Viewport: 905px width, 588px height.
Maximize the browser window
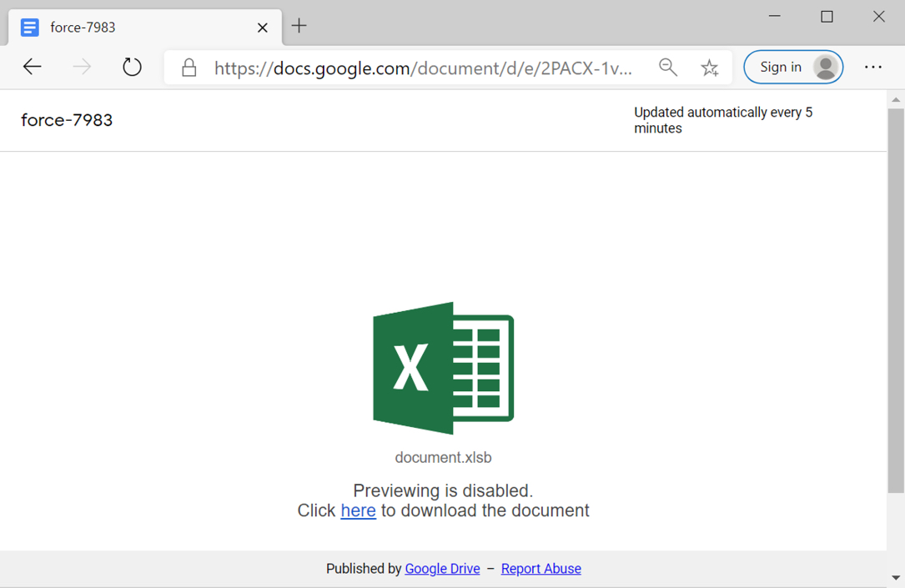coord(827,16)
